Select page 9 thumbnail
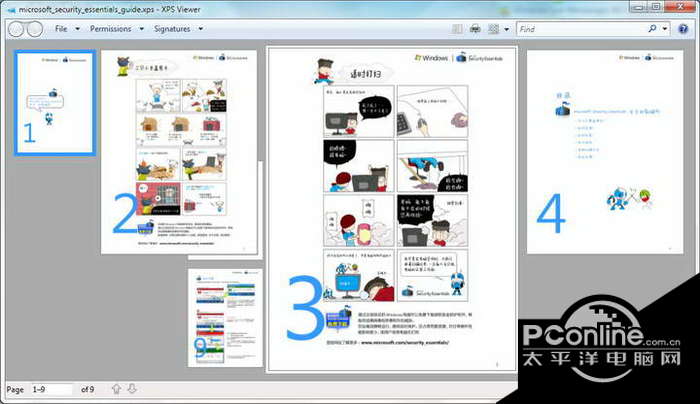Image resolution: width=700 pixels, height=404 pixels. [x=225, y=318]
